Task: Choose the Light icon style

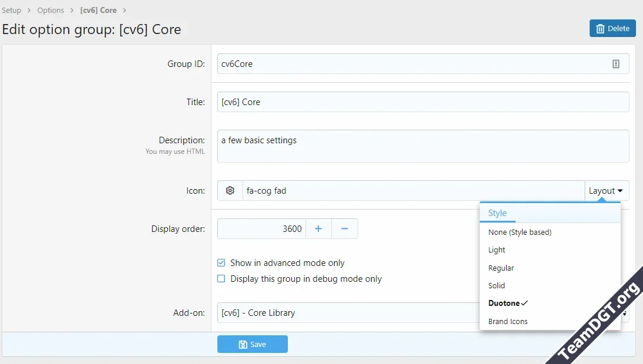Action: click(x=497, y=250)
